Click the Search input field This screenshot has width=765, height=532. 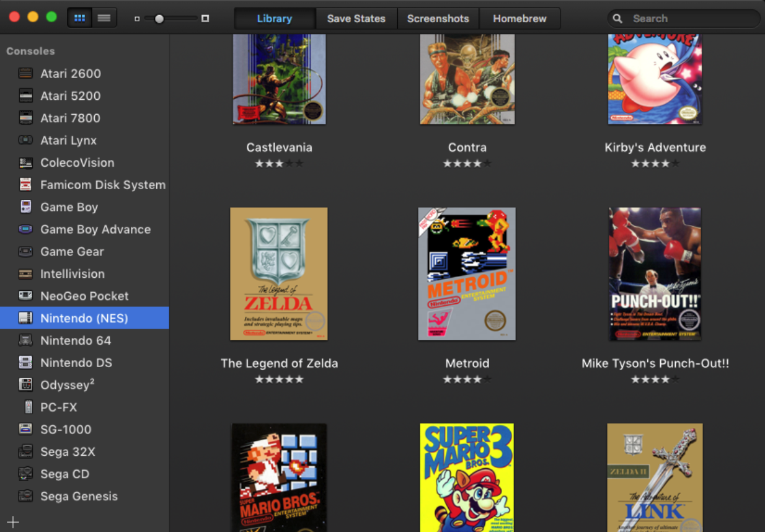(x=683, y=19)
